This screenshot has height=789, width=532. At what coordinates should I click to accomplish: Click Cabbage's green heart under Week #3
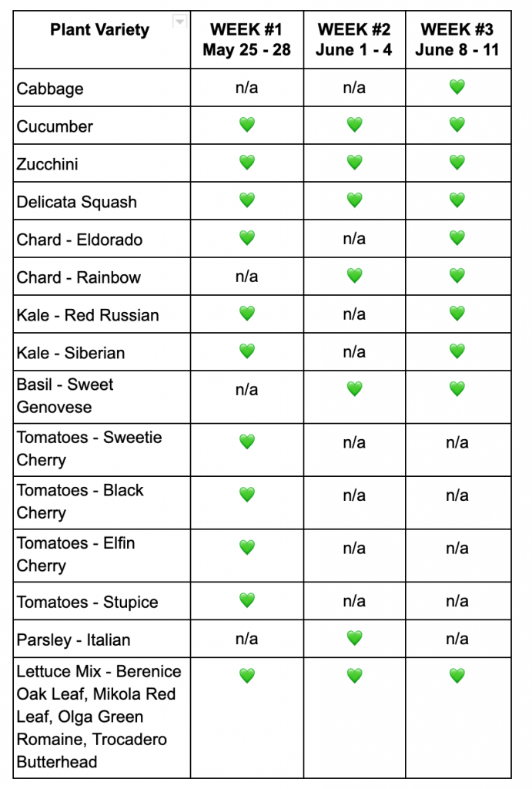457,87
